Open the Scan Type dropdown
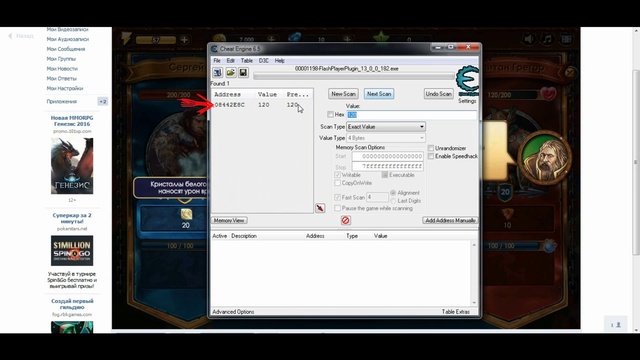This screenshot has height=360, width=640. pos(386,127)
